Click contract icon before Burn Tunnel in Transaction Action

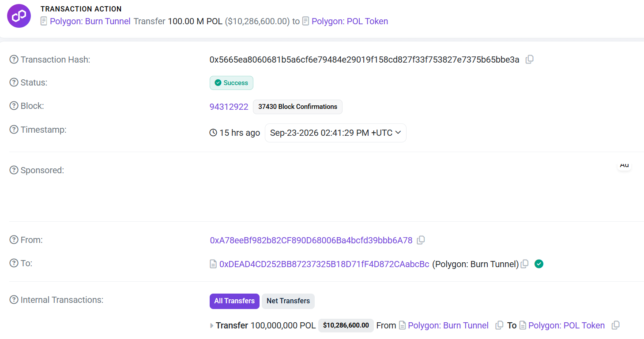[x=44, y=21]
